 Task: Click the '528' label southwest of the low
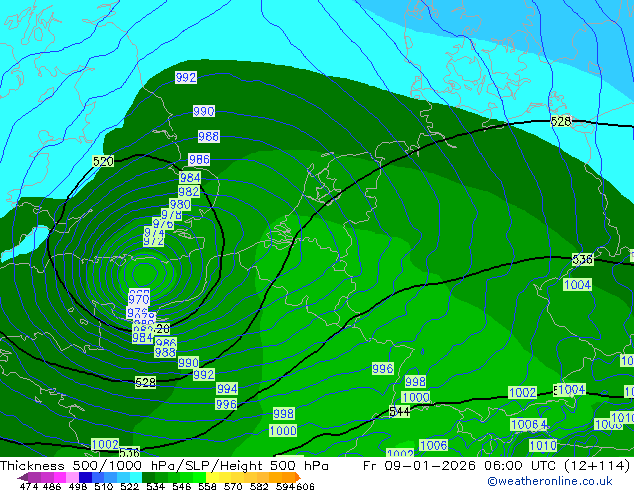tap(146, 382)
